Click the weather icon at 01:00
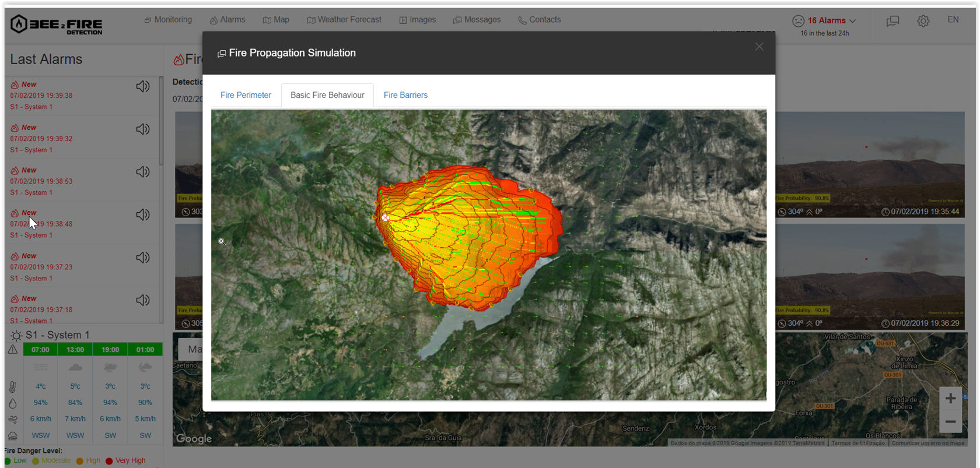Image resolution: width=980 pixels, height=468 pixels. [x=145, y=368]
